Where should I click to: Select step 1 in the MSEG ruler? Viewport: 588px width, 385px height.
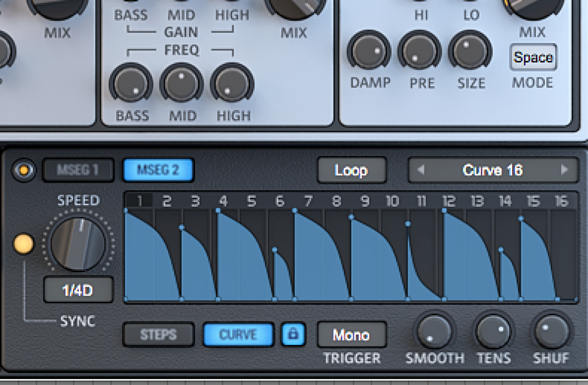[x=139, y=201]
